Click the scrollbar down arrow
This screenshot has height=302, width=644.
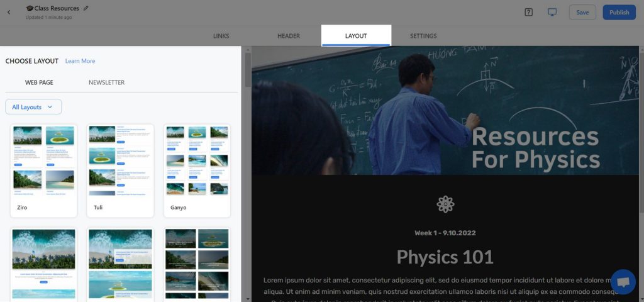click(247, 299)
